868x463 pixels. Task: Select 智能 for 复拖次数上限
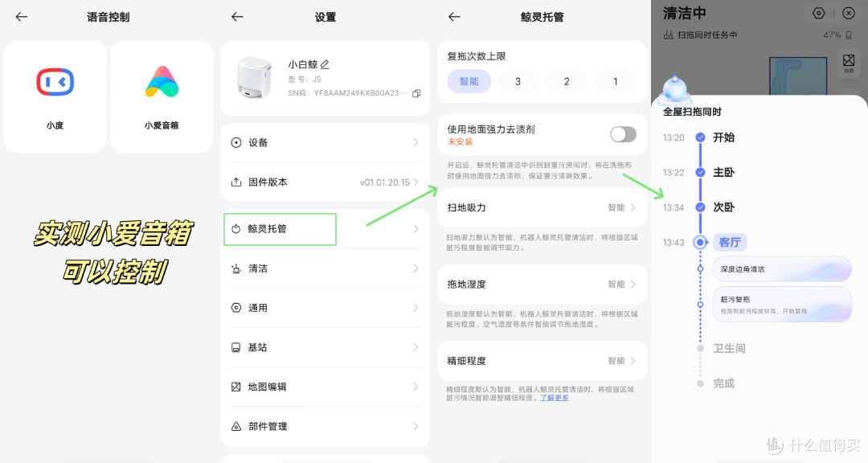tap(469, 81)
